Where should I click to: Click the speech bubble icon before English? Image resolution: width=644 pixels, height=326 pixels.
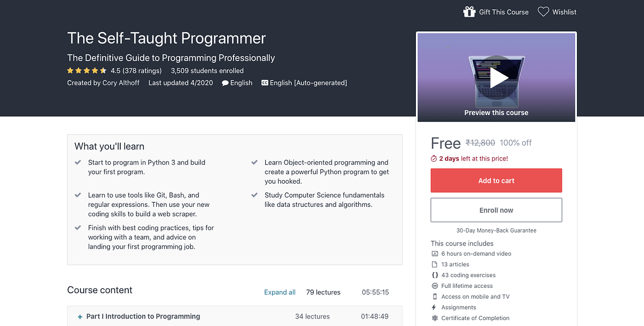click(225, 83)
